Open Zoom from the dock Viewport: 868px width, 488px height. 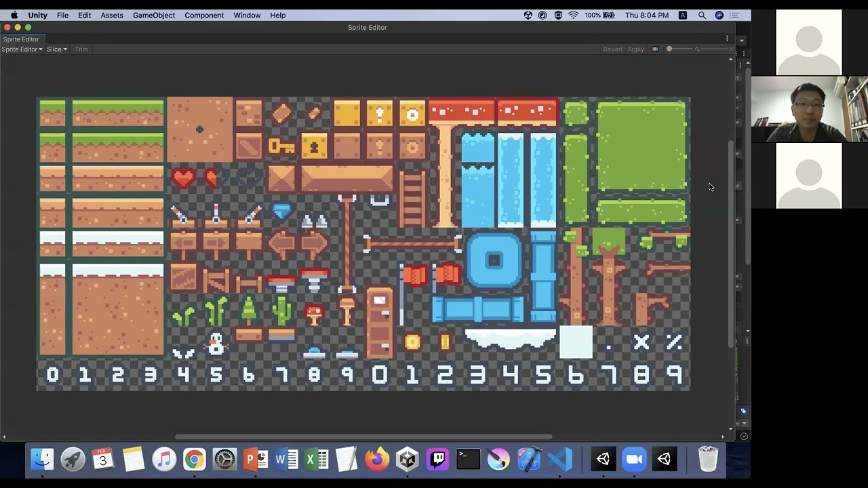click(634, 460)
